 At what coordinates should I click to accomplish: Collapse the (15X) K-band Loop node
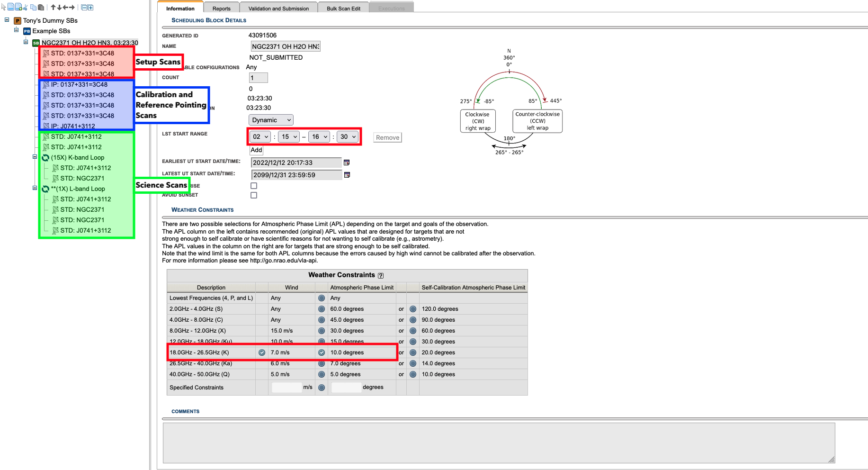coord(35,157)
